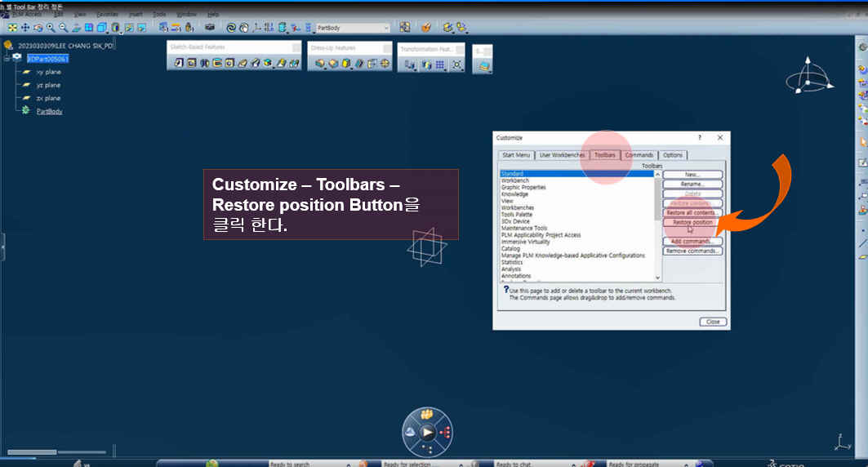Click the Add commands button
This screenshot has width=868, height=467.
coord(692,242)
